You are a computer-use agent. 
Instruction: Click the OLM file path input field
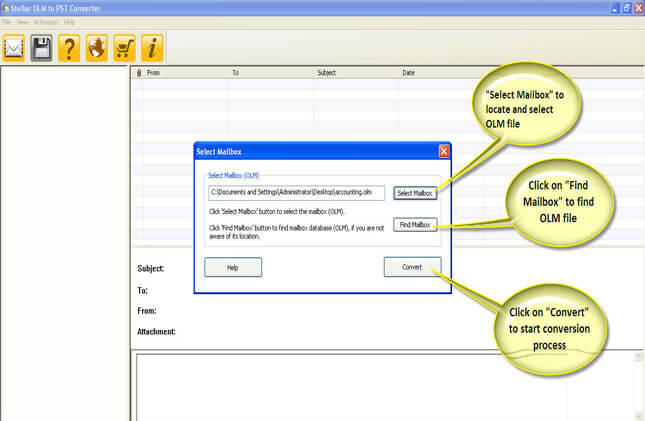[x=296, y=193]
